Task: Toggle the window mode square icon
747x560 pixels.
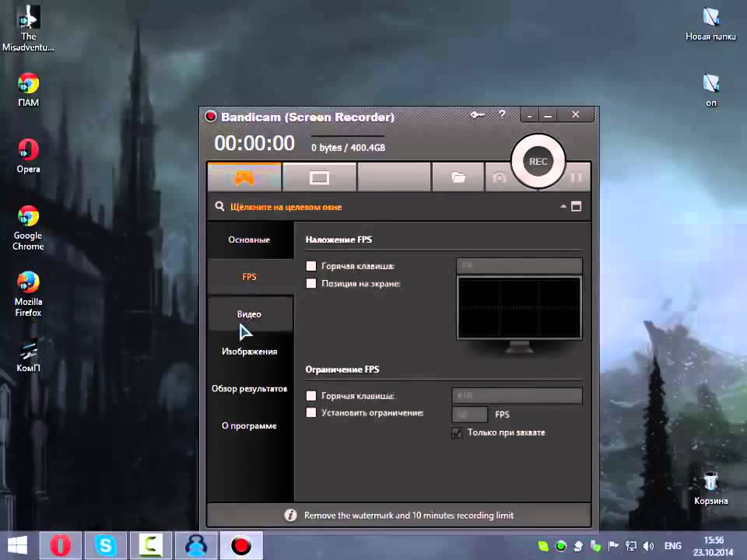Action: pyautogui.click(x=576, y=206)
